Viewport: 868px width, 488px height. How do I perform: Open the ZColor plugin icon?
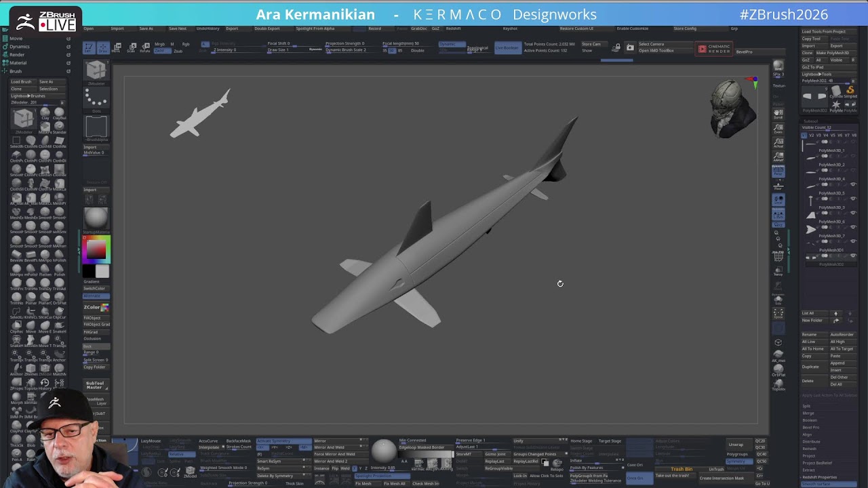96,308
